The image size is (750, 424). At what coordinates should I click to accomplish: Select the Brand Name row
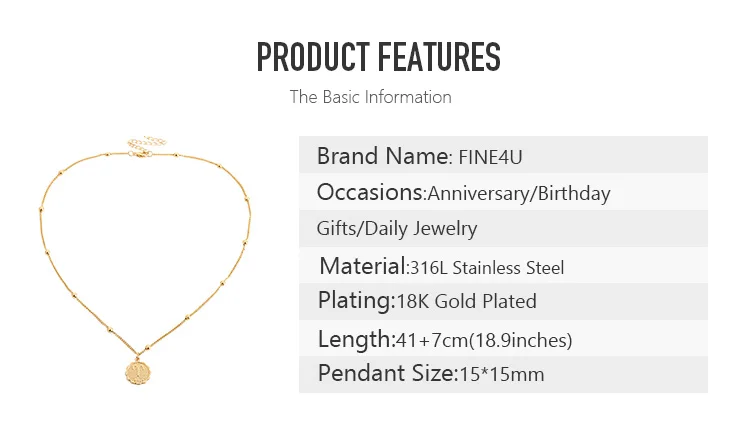(x=503, y=155)
